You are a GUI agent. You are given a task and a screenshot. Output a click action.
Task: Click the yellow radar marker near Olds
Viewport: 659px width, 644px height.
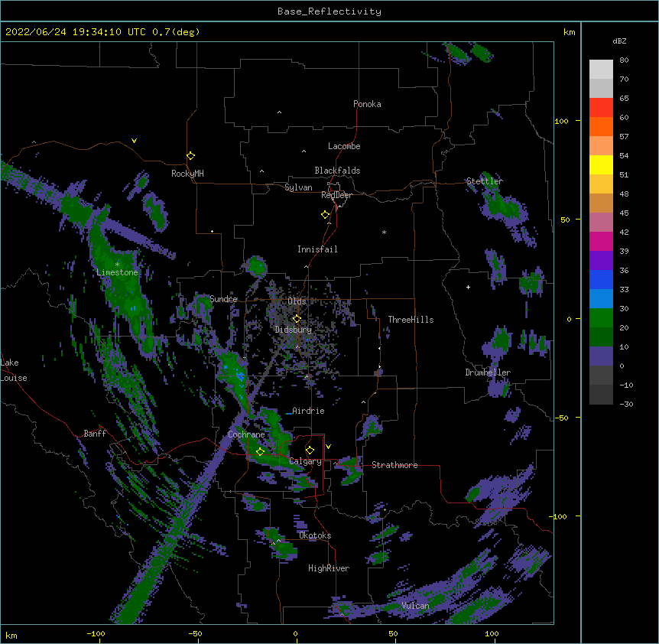[x=297, y=318]
